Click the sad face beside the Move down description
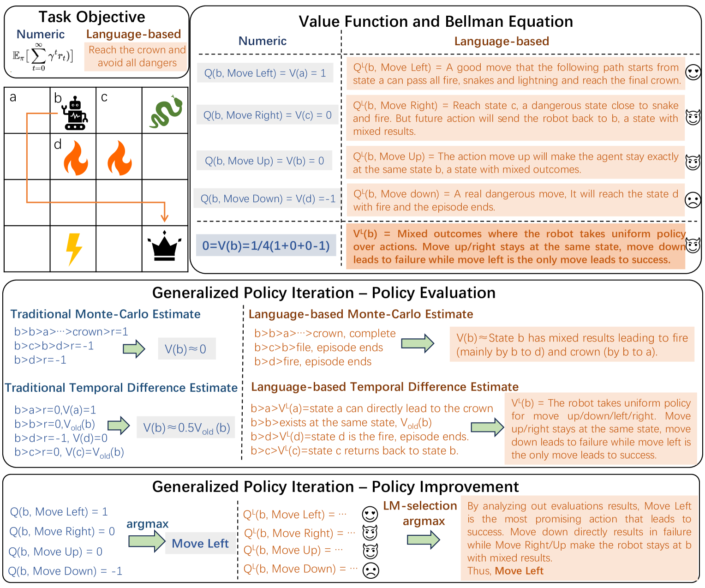The image size is (705, 588). pyautogui.click(x=693, y=200)
